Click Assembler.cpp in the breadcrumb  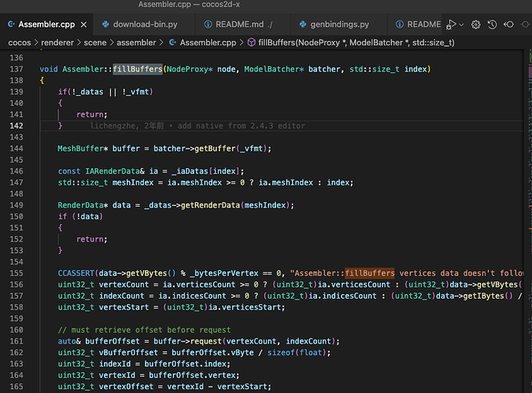click(x=208, y=42)
